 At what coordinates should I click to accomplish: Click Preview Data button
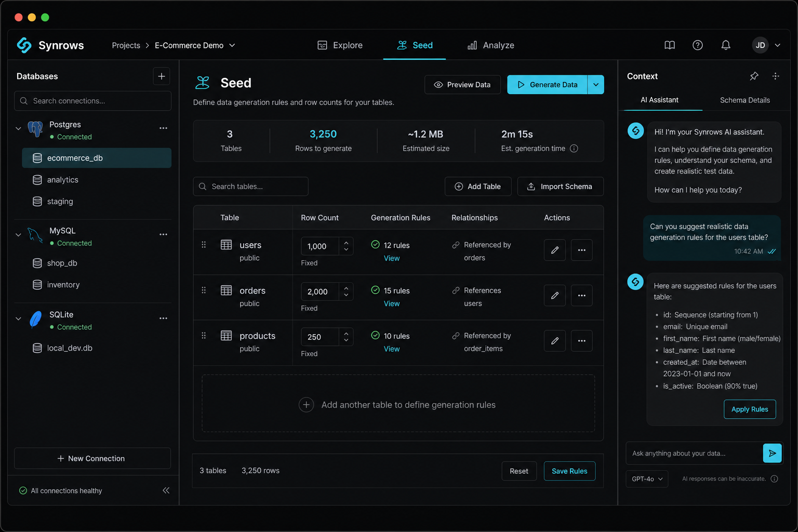click(462, 85)
